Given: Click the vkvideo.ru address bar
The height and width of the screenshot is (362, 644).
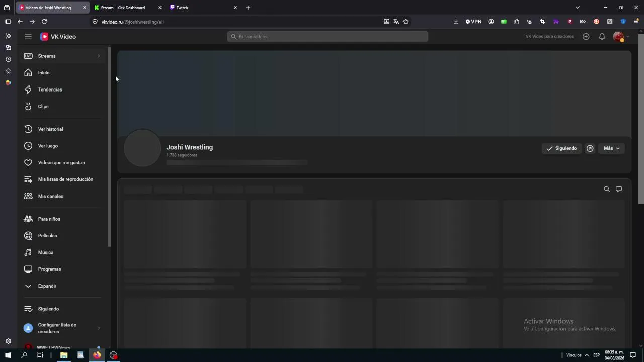Looking at the screenshot, I should point(236,22).
